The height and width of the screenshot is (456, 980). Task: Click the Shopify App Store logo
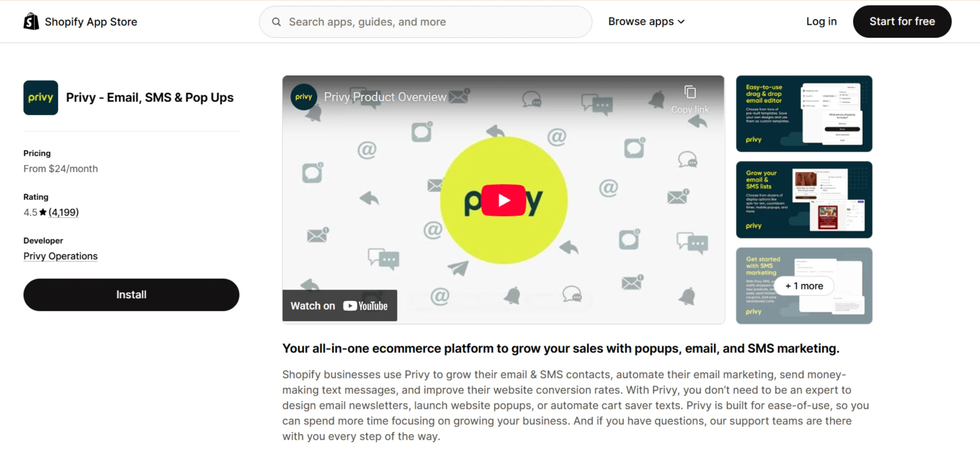tap(31, 21)
